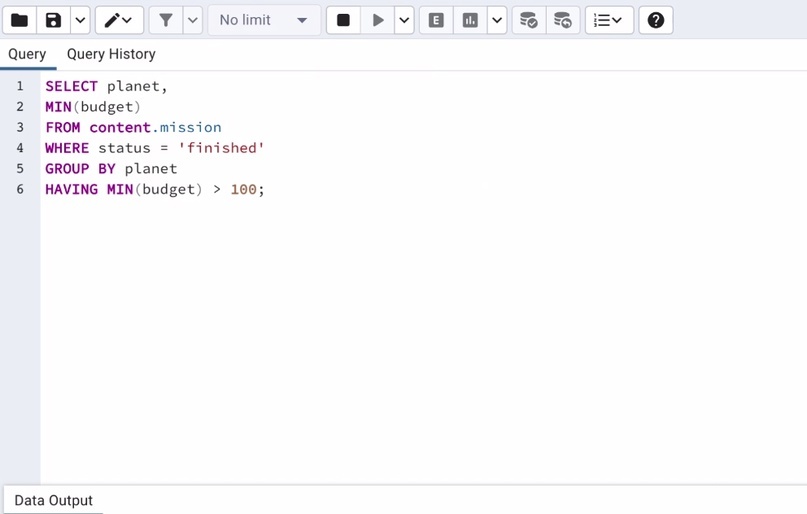The image size is (807, 514).
Task: Click GROUP BY on line 5
Action: (x=80, y=169)
